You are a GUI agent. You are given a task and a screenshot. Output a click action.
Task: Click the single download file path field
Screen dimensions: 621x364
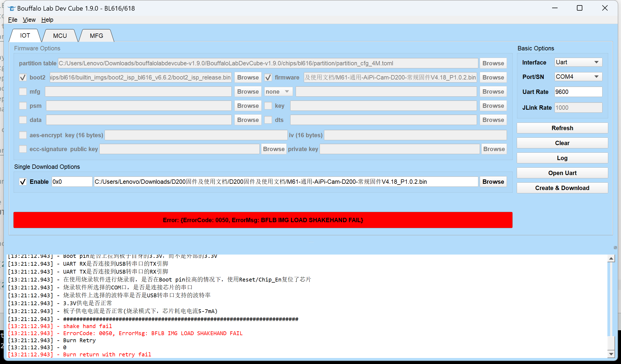[286, 182]
